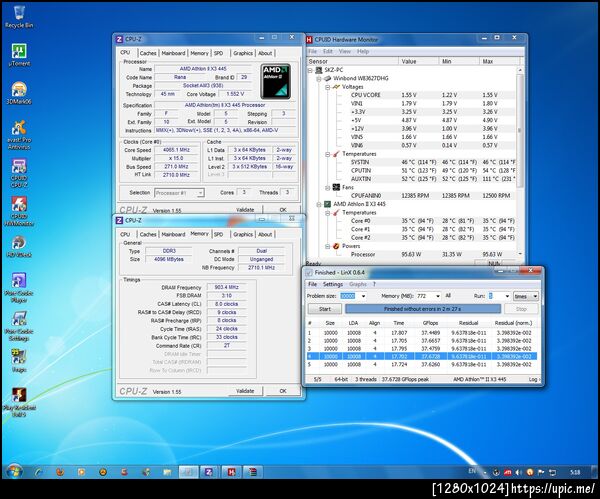Click the volume speaker icon in system tray
The height and width of the screenshot is (499, 600).
(x=518, y=473)
